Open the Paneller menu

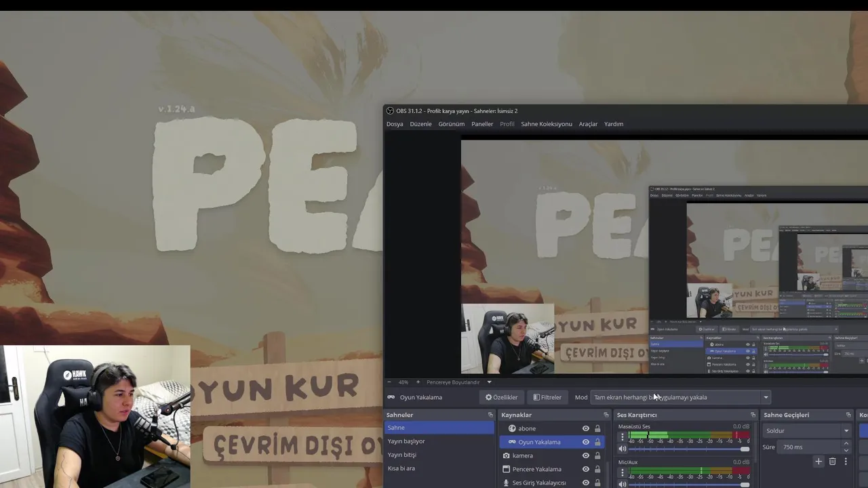[x=482, y=124]
